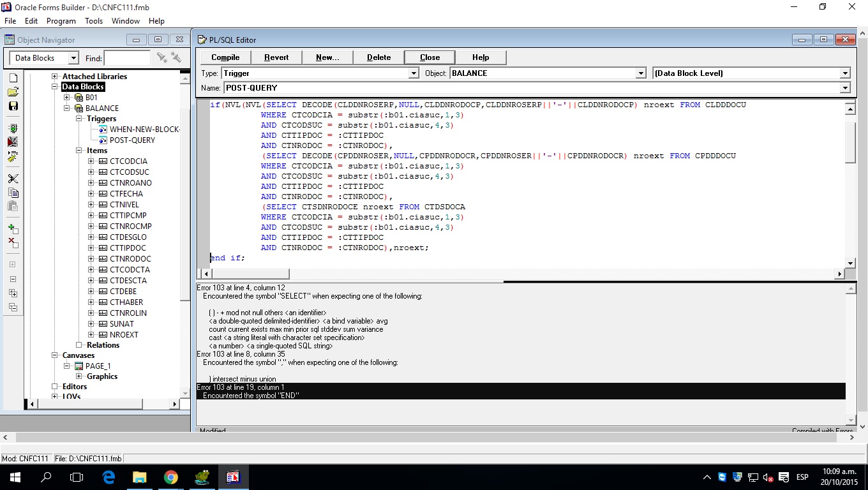Open the Tools menu
This screenshot has width=868, height=490.
[94, 21]
